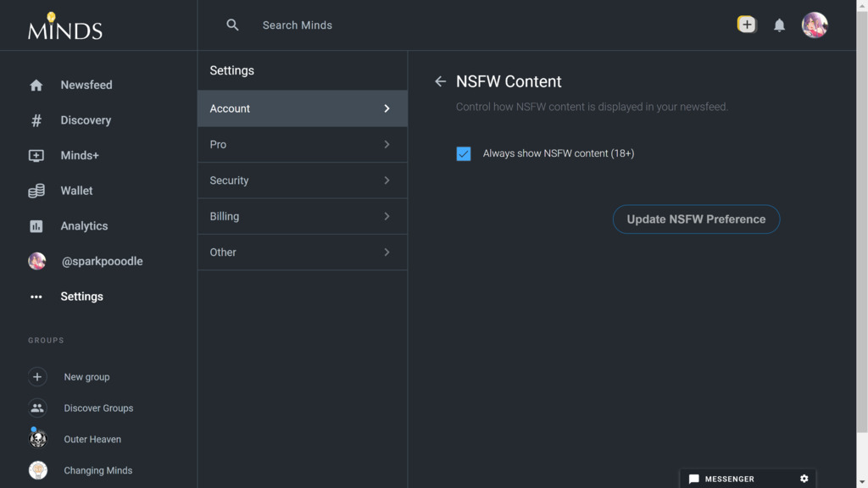868x488 pixels.
Task: Click the Outer Heaven group avatar
Action: click(37, 438)
